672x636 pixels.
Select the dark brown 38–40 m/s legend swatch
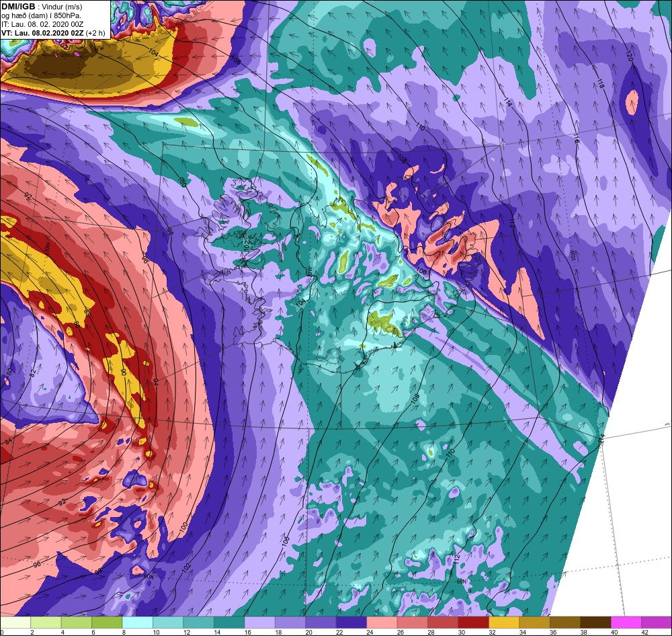595,623
